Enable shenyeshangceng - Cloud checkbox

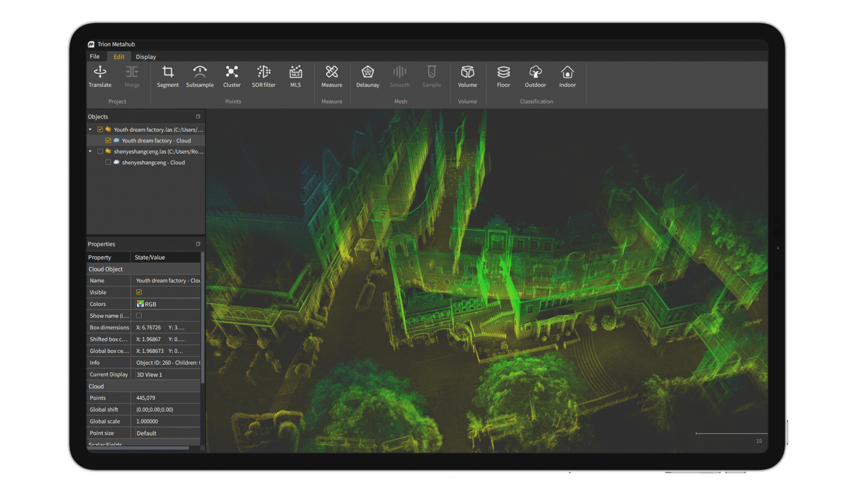click(x=108, y=163)
